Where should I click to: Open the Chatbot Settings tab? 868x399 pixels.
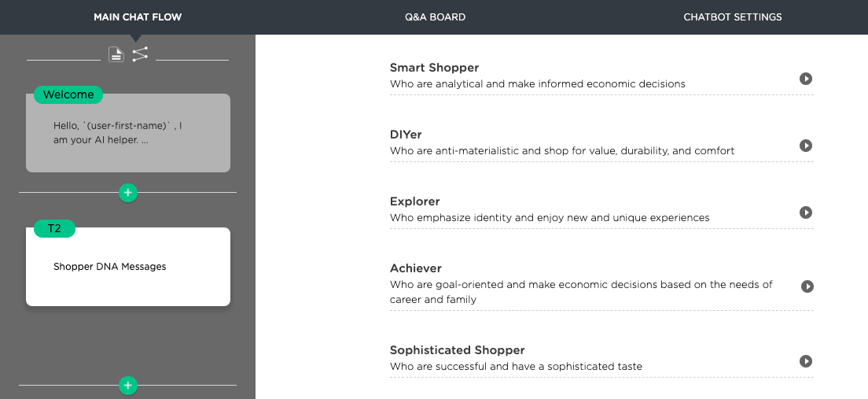point(733,17)
